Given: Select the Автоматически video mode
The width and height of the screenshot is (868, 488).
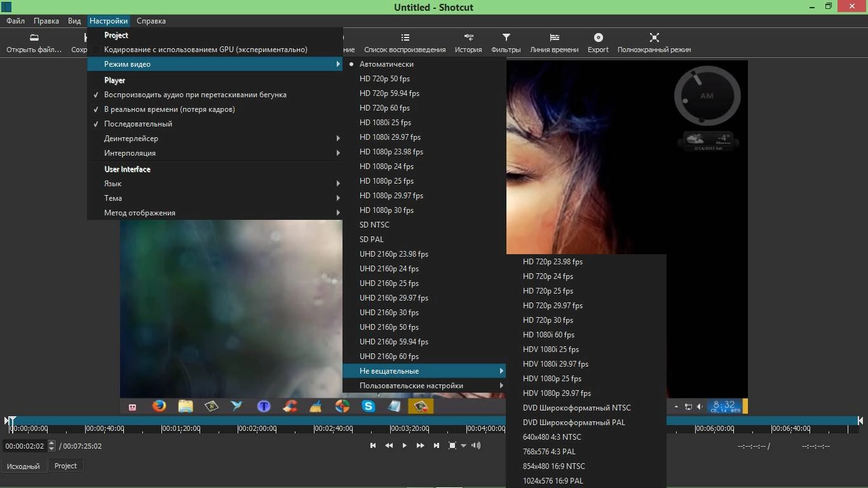Looking at the screenshot, I should (x=424, y=64).
